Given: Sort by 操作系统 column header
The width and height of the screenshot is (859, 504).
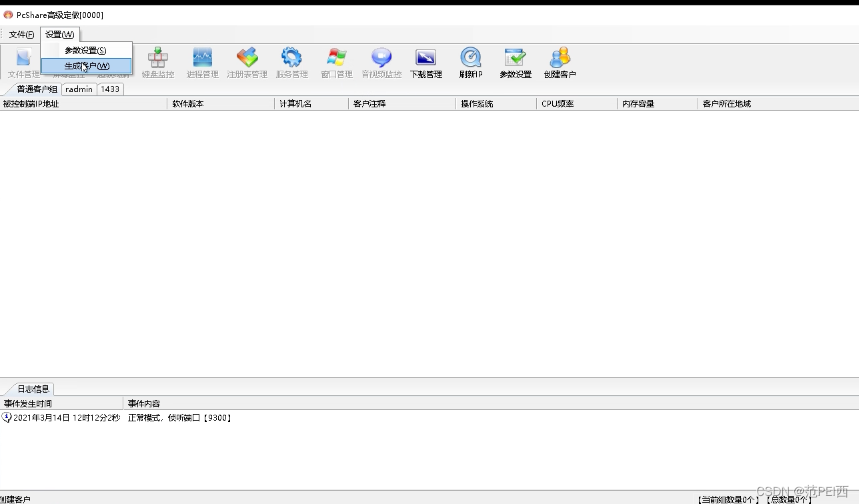Looking at the screenshot, I should [x=496, y=104].
